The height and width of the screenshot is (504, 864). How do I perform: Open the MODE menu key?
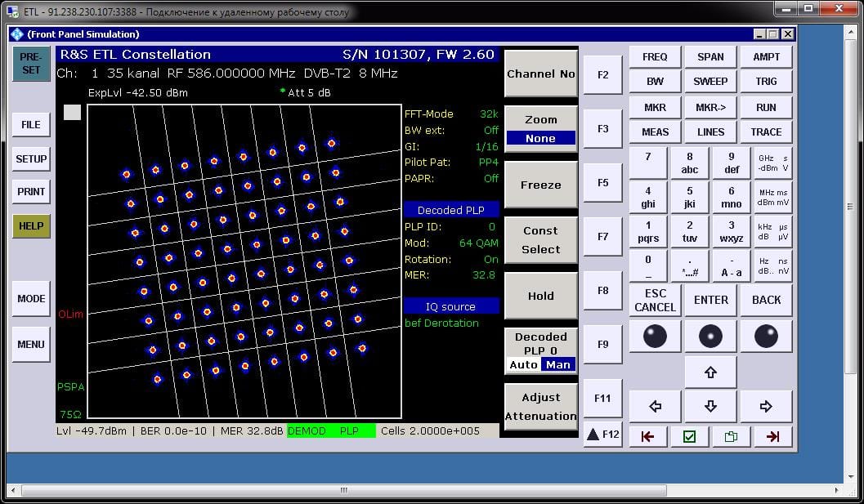31,299
